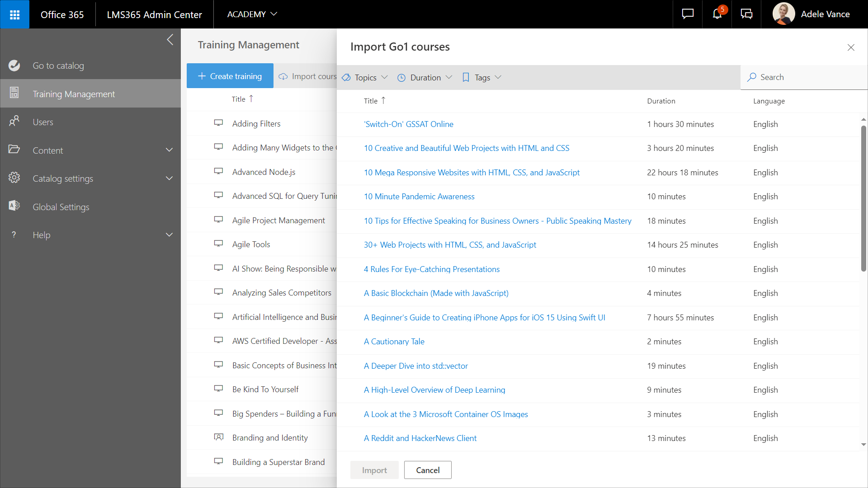Click the conversation bubbles icon beside the bell

746,14
